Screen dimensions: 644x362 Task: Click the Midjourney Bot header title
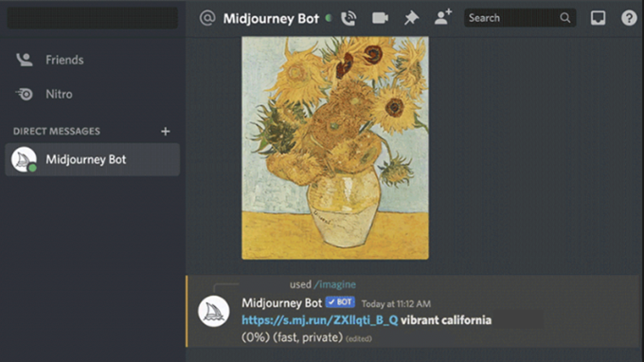click(x=271, y=19)
